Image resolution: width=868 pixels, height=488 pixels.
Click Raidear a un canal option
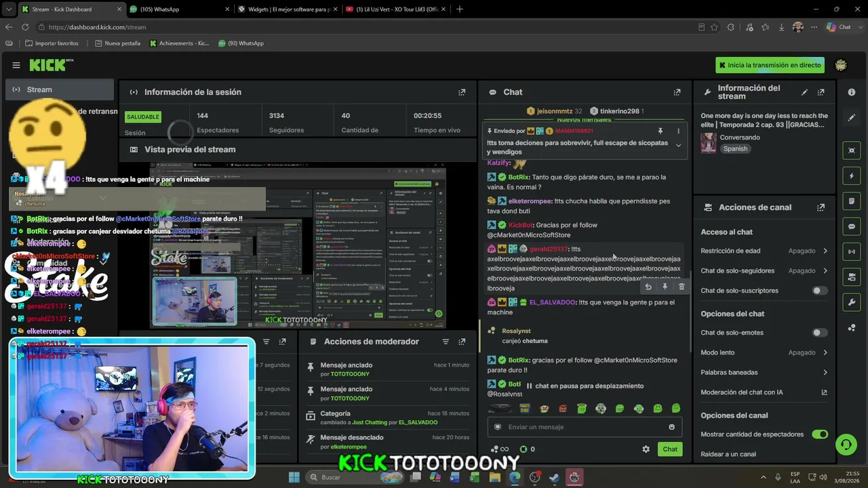728,454
